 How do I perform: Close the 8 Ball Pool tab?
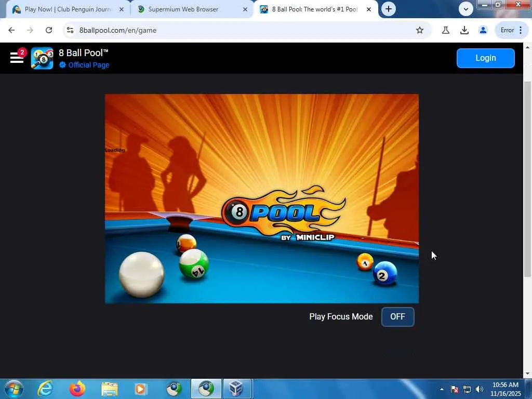pyautogui.click(x=369, y=9)
